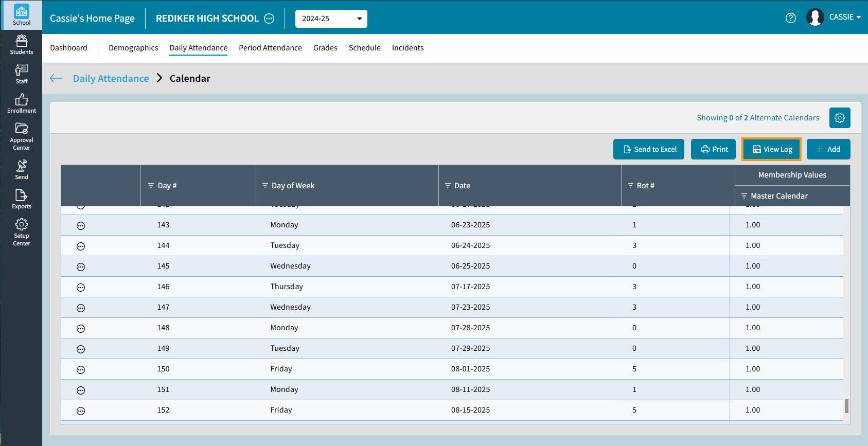Open the 2024-25 school year dropdown
Image resolution: width=868 pixels, height=446 pixels.
pyautogui.click(x=331, y=19)
